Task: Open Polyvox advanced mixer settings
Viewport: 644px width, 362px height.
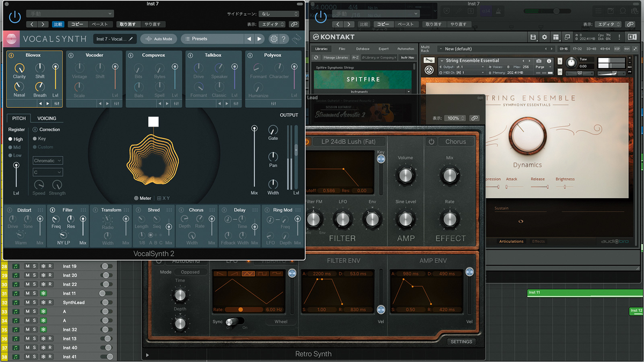Action: [x=274, y=103]
